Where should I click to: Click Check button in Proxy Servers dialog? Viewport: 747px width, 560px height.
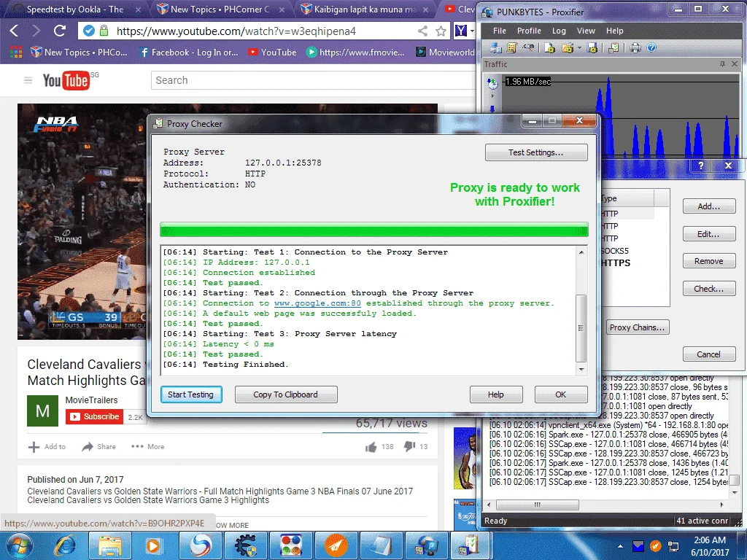point(709,289)
